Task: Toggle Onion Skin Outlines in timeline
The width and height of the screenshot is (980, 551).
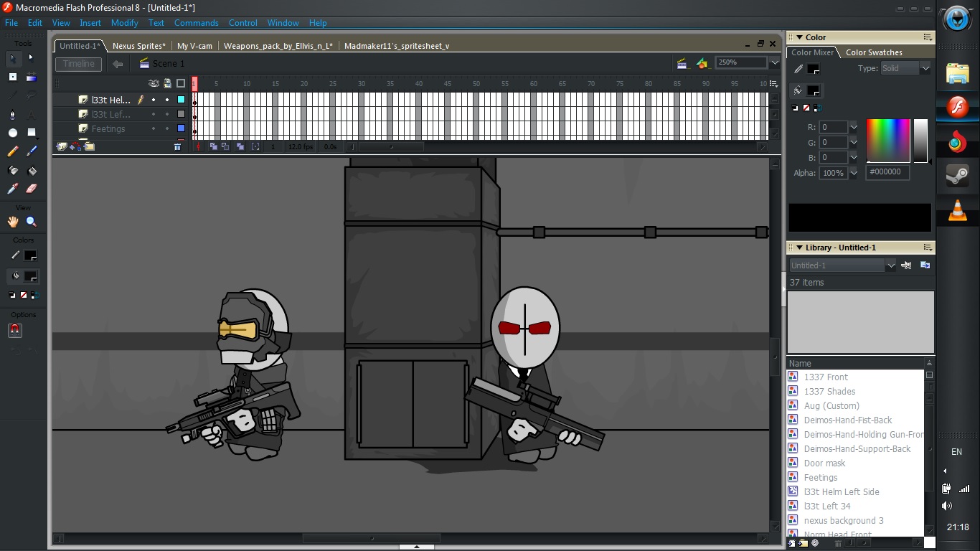Action: (225, 146)
